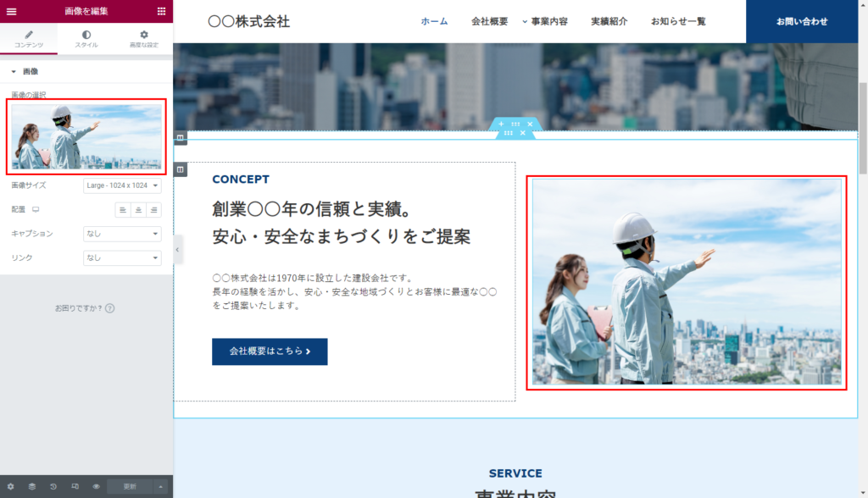The height and width of the screenshot is (498, 868).
Task: Open the Navigator layers icon
Action: (x=32, y=487)
